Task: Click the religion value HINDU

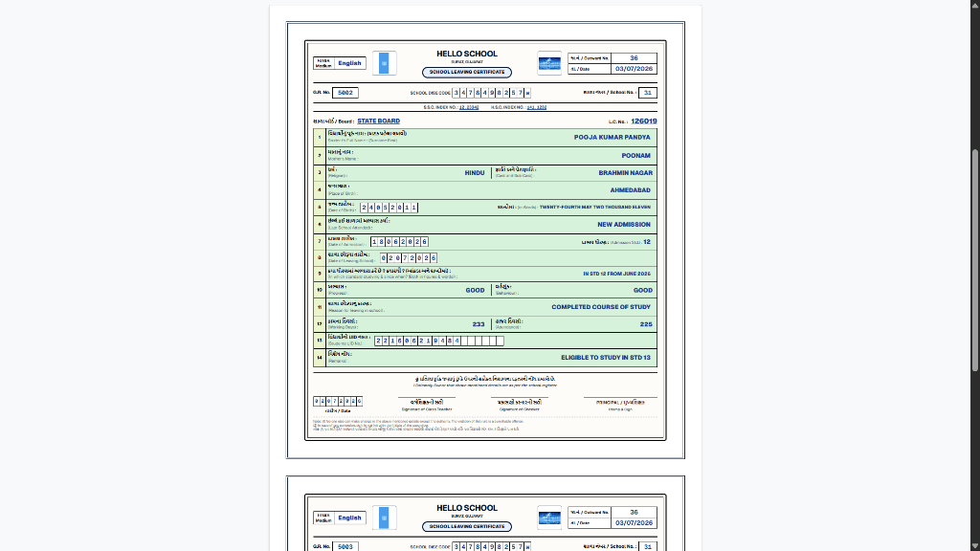Action: click(x=475, y=173)
